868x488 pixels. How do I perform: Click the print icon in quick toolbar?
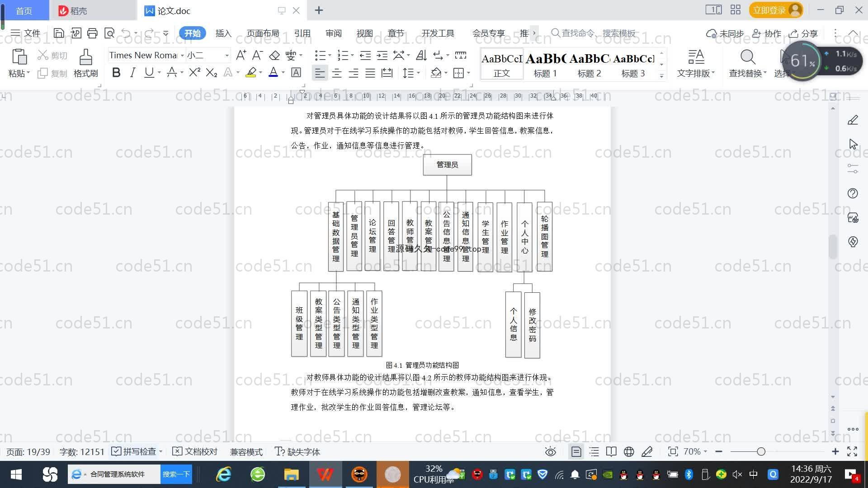click(x=92, y=33)
